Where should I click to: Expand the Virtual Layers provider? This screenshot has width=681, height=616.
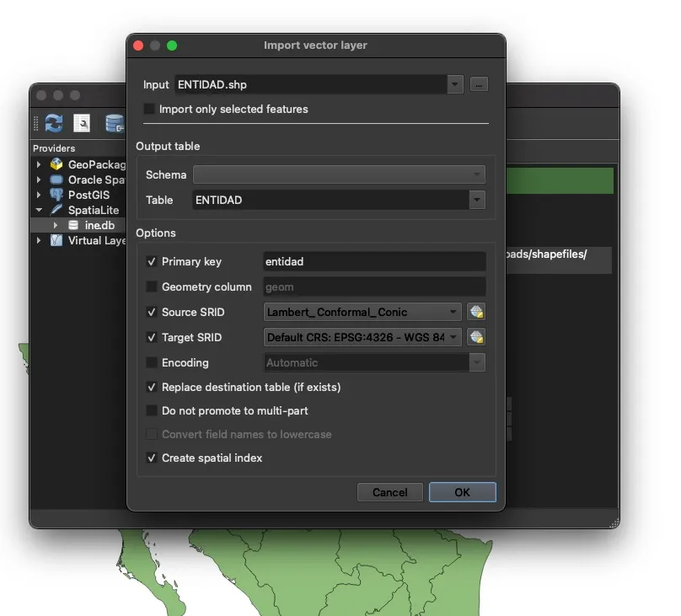[x=39, y=240]
